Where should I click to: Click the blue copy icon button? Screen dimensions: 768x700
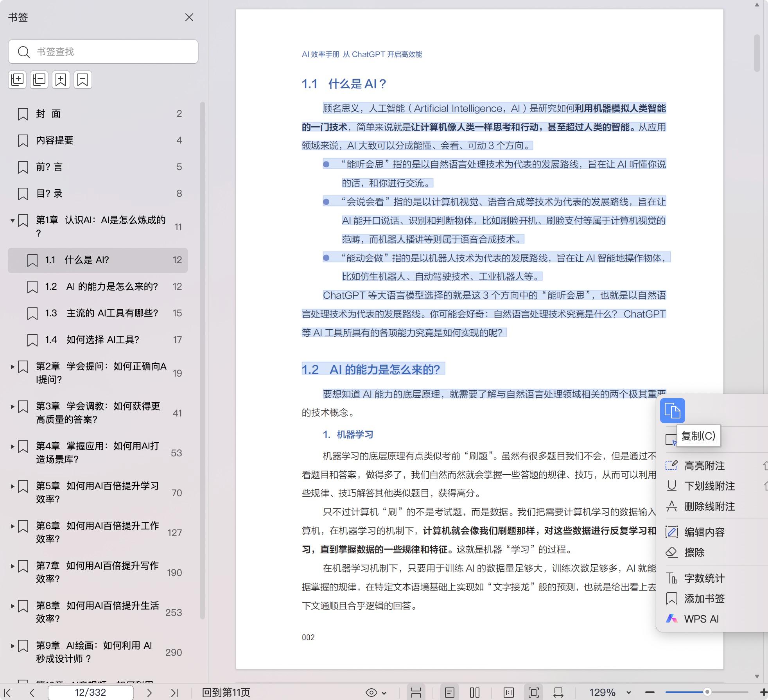[672, 411]
